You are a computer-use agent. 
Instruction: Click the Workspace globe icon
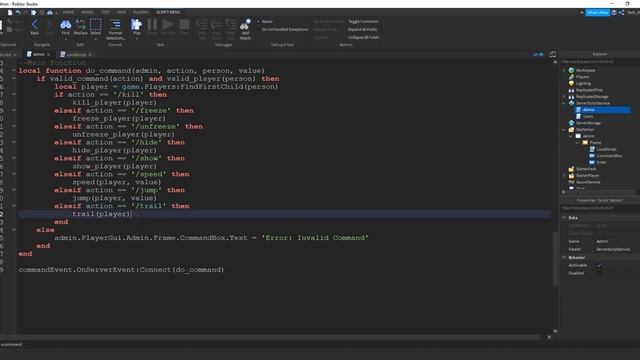(571, 70)
